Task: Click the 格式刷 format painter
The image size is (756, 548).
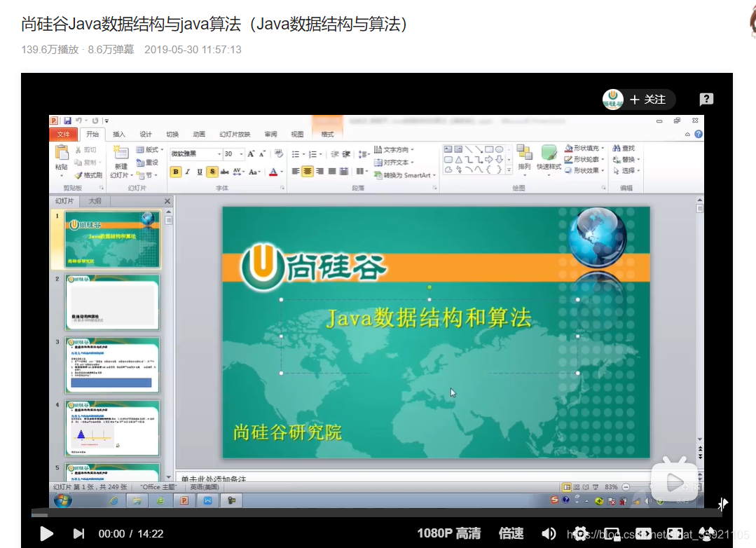Action: [x=88, y=175]
